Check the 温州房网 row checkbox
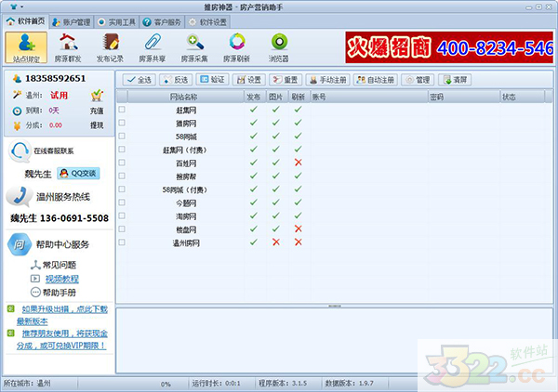Viewport: 558px width, 392px height. 122,242
